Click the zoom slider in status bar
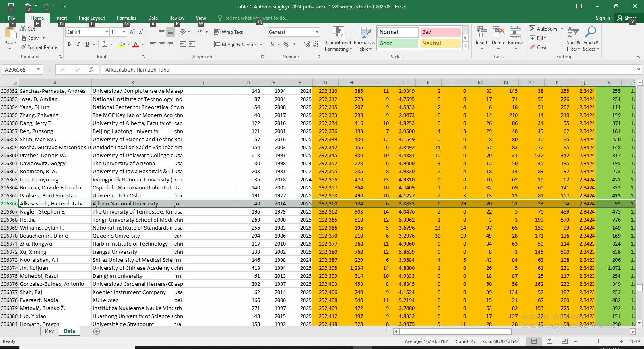 [x=599, y=341]
